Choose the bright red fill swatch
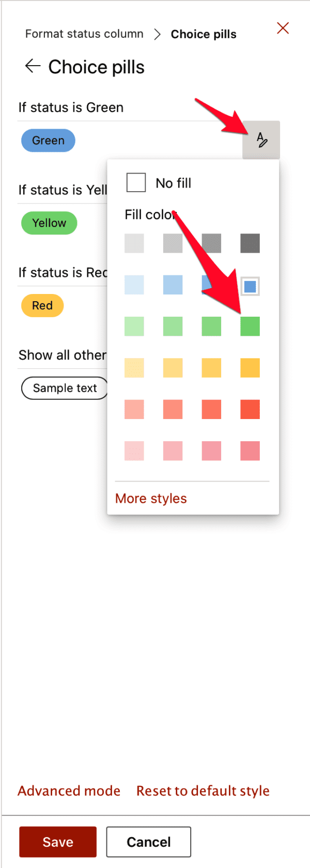The height and width of the screenshot is (868, 310). pyautogui.click(x=250, y=409)
